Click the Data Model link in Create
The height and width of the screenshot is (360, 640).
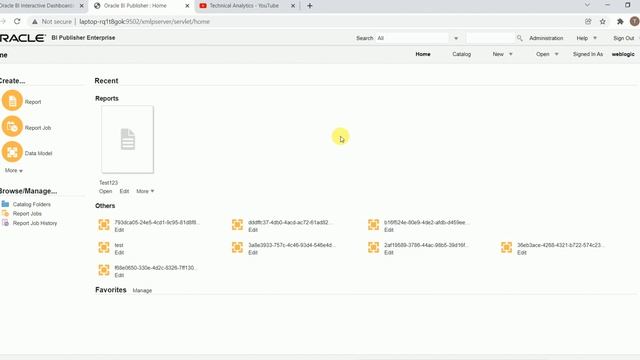point(38,153)
